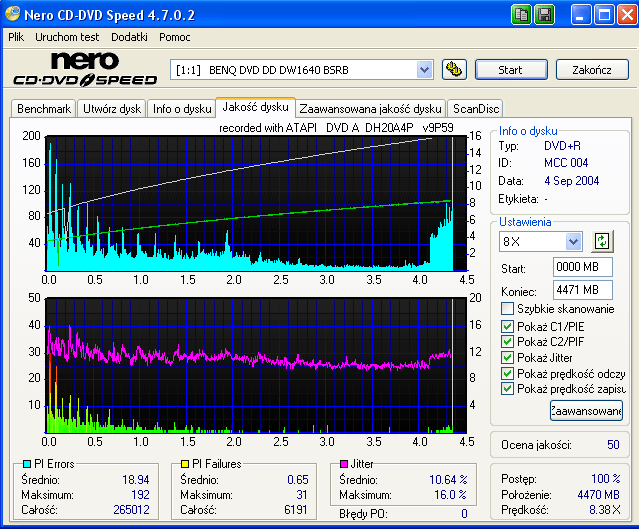This screenshot has height=529, width=639.
Task: Toggle Pokaż prędkość zapisu checkbox
Action: coord(507,389)
